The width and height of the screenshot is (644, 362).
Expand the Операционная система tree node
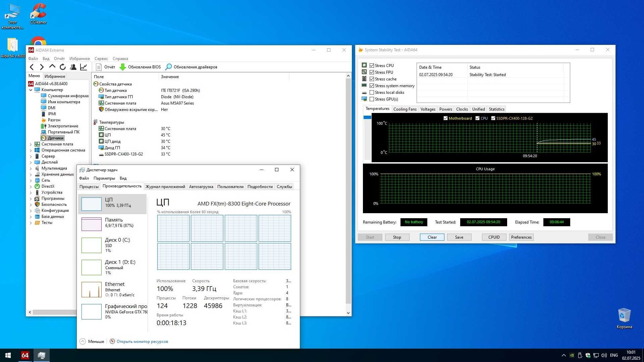[31, 150]
